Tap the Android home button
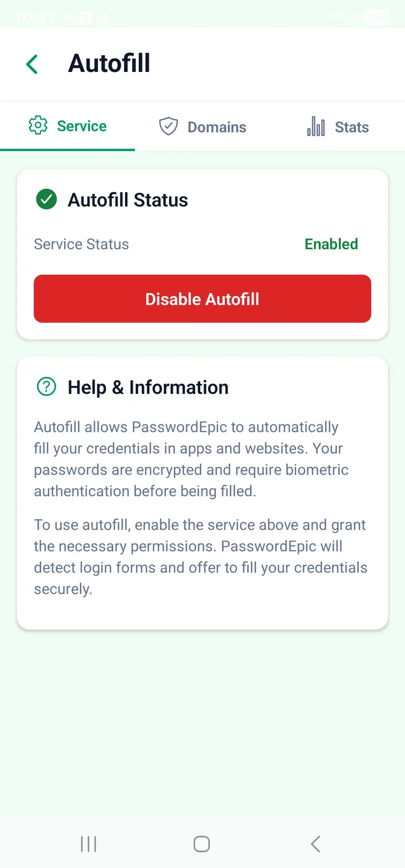This screenshot has width=405, height=868. [201, 844]
